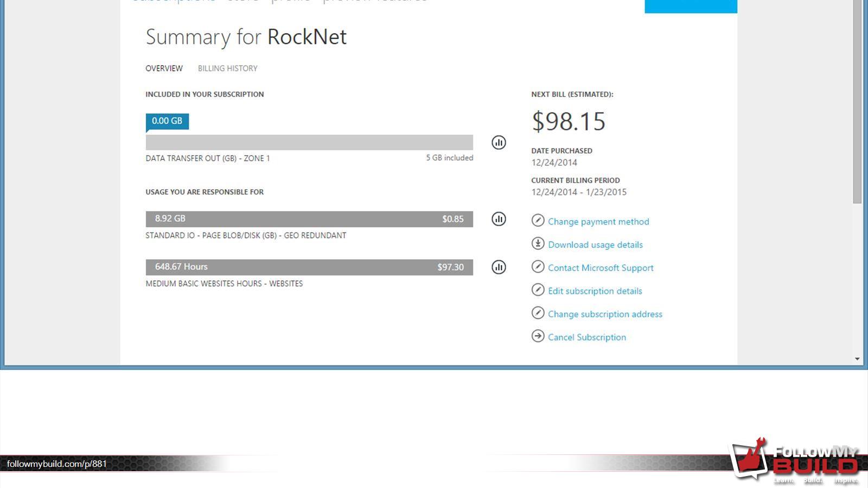Switch to the Overview tab
Screen dimensions: 868x488
coord(164,68)
